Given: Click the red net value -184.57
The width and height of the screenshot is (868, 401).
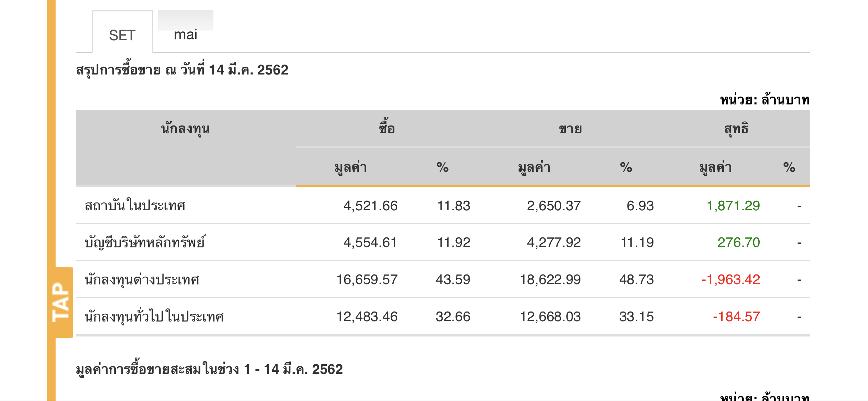Looking at the screenshot, I should [x=736, y=317].
